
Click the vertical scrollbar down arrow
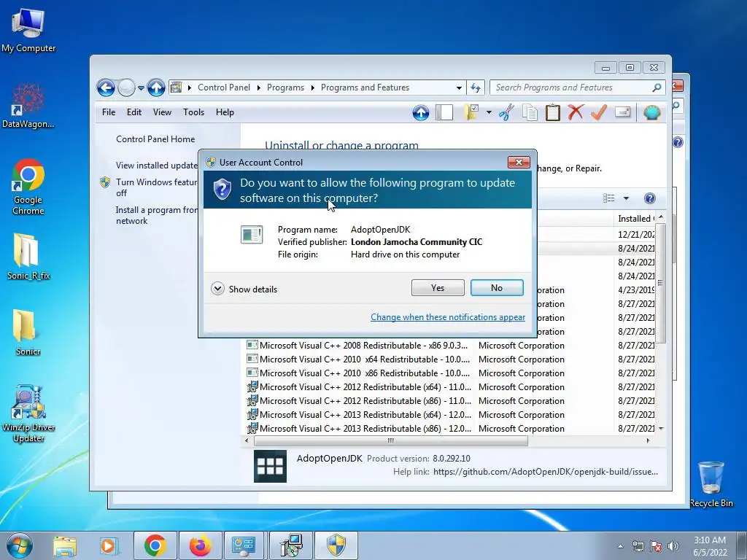(661, 429)
